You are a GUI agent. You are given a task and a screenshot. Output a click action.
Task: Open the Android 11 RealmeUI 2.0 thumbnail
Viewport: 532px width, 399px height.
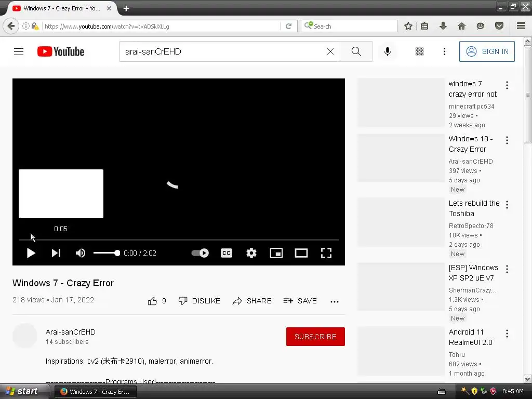(401, 351)
